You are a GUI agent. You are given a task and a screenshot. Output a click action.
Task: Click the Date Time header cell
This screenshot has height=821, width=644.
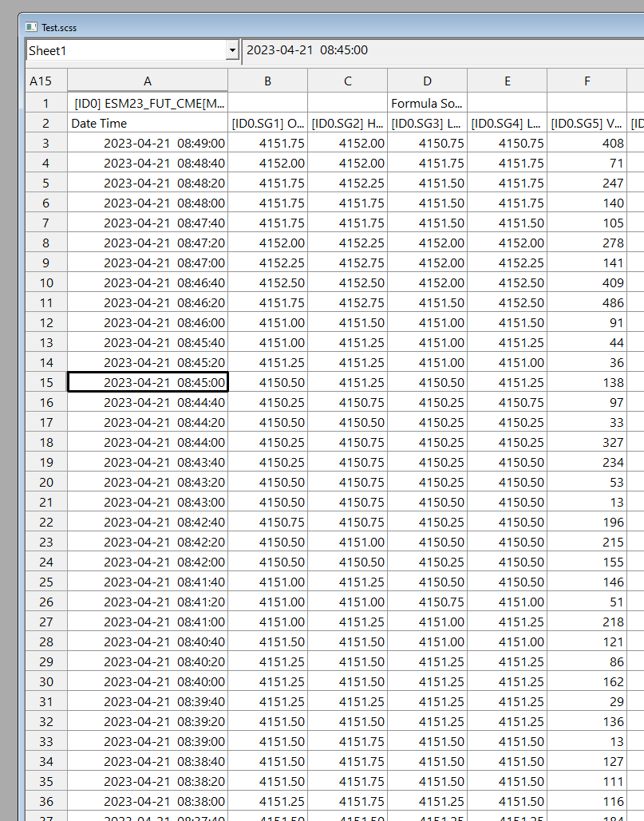coord(148,123)
